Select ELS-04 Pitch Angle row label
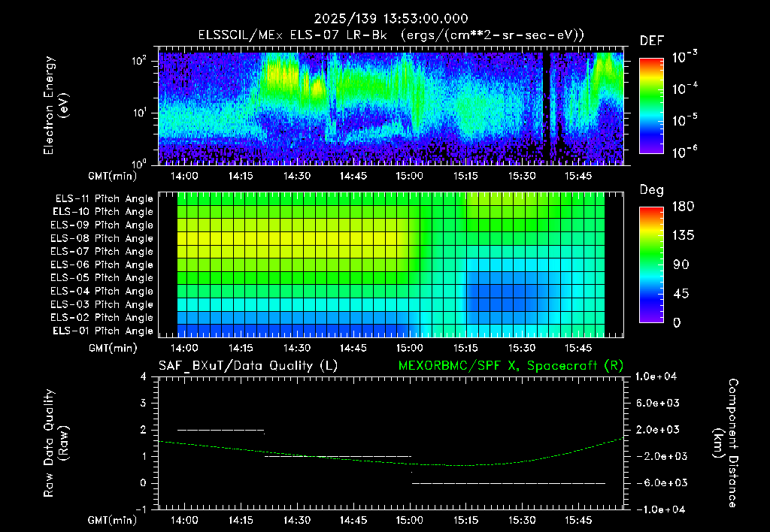Viewport: 770px width, 532px height. [102, 291]
